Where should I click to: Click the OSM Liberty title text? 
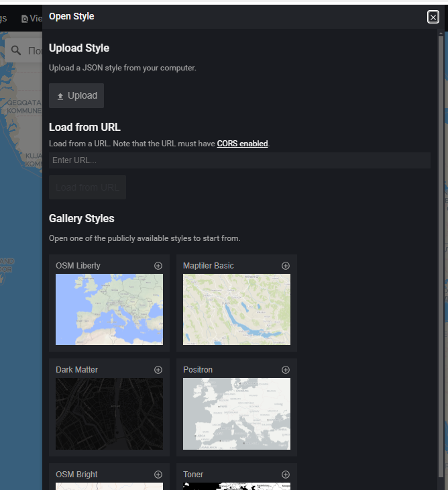pos(78,266)
